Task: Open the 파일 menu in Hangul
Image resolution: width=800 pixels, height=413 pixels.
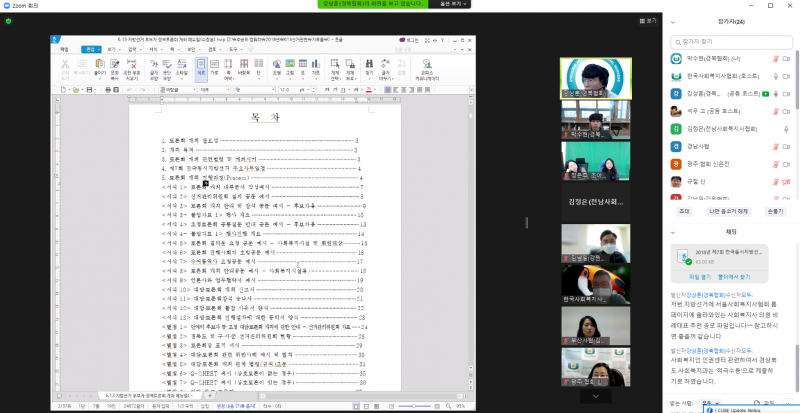Action: click(x=64, y=50)
